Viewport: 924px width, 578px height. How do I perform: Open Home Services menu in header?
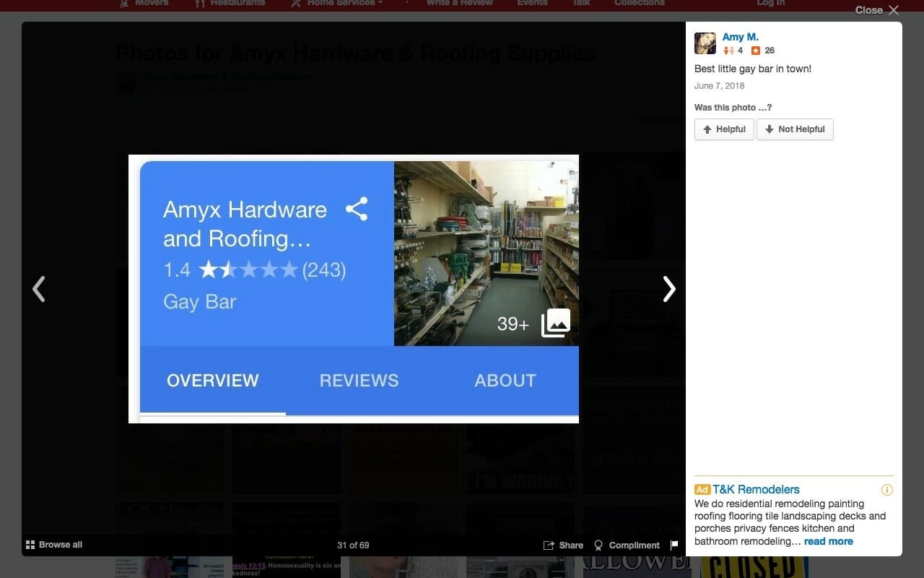pos(337,3)
